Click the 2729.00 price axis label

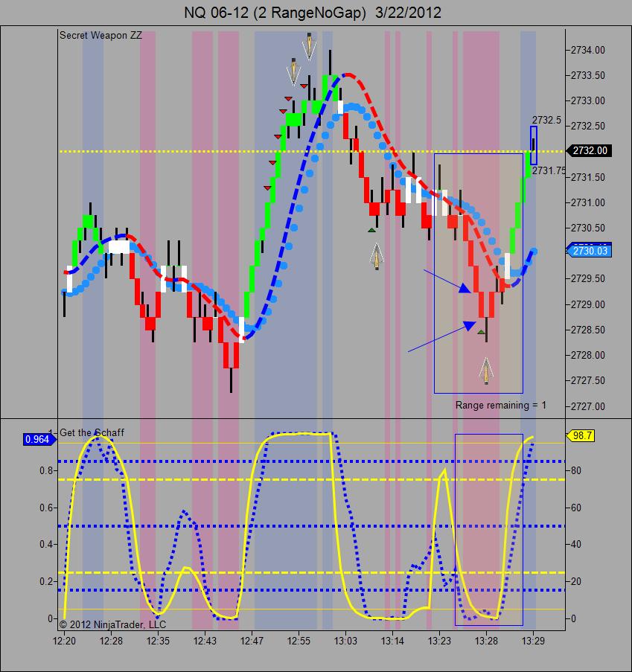588,304
